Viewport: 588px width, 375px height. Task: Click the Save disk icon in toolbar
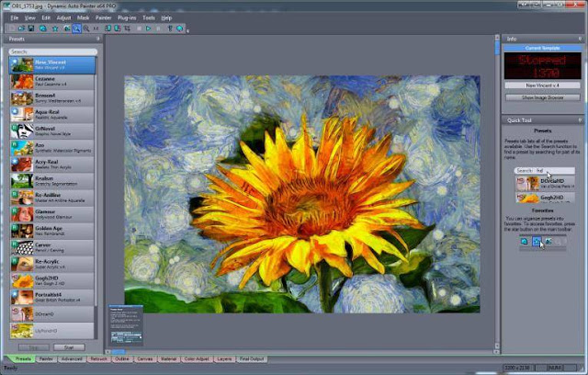31,28
